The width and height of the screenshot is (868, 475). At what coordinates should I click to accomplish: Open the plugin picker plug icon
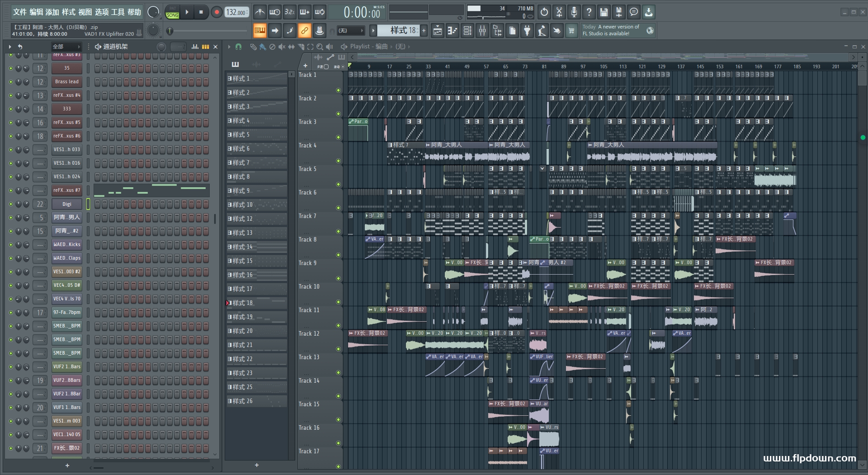coord(527,31)
